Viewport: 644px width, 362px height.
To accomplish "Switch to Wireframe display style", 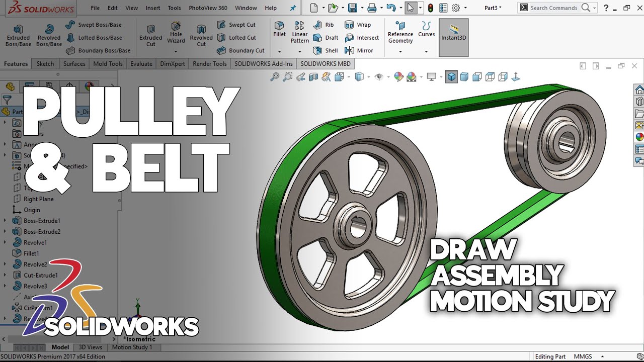I will tap(503, 77).
